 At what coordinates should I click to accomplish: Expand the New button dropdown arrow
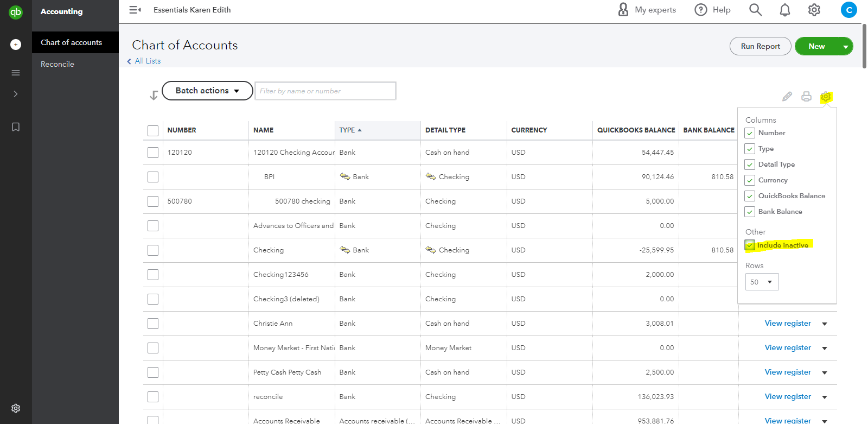[845, 47]
